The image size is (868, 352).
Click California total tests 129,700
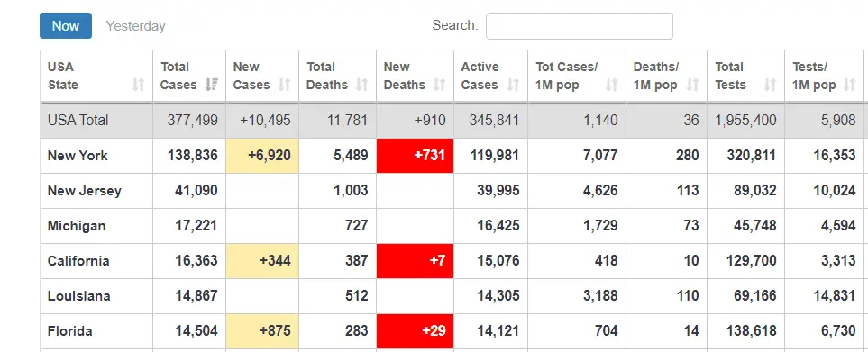tap(752, 261)
